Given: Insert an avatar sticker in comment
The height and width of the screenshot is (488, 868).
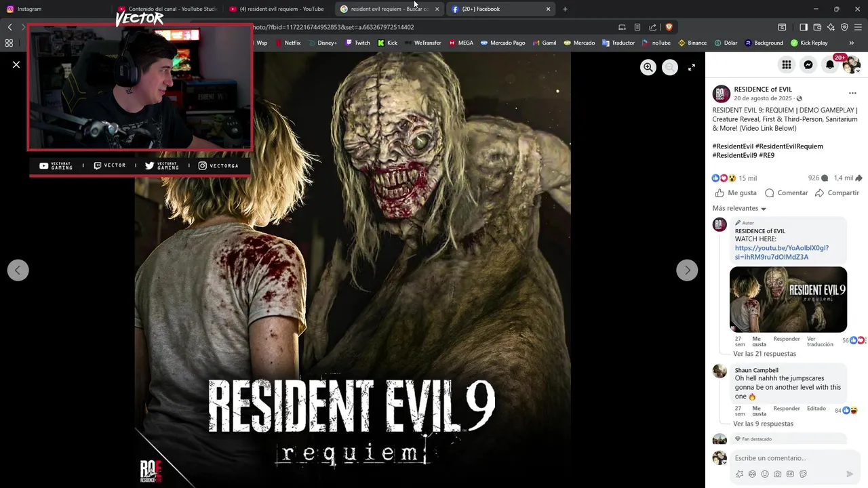Looking at the screenshot, I should pos(752,474).
